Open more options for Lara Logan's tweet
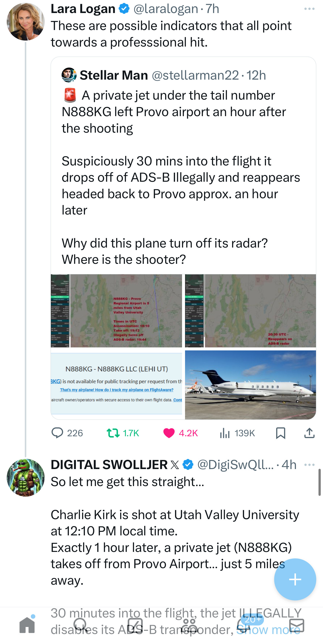323x644 pixels. coord(309,9)
